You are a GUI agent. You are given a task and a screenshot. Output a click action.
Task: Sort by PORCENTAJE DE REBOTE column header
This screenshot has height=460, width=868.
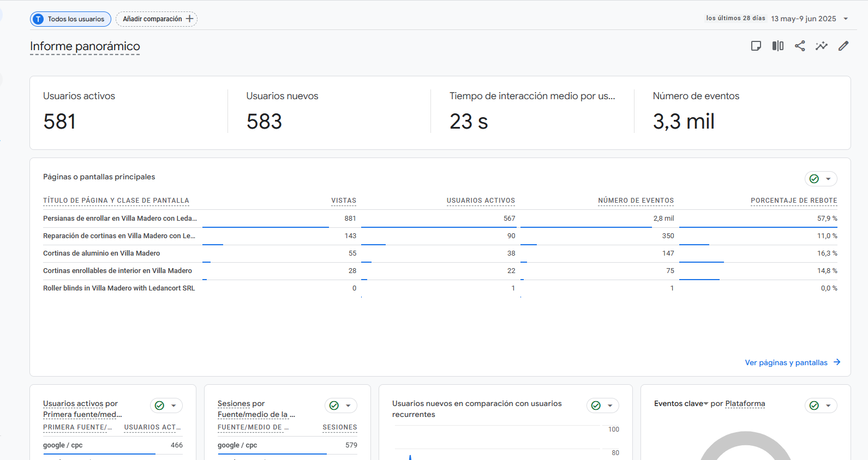pyautogui.click(x=794, y=201)
